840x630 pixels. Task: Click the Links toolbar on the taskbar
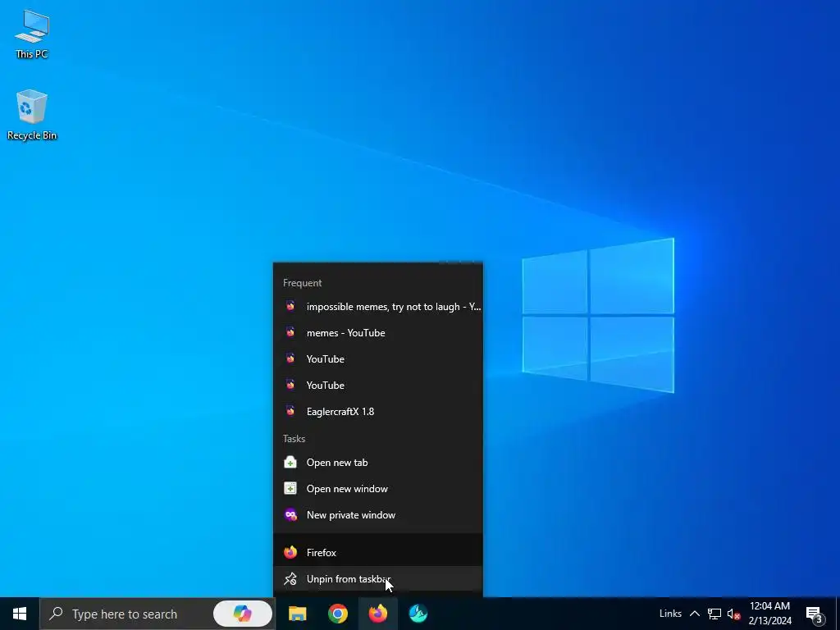(x=670, y=614)
